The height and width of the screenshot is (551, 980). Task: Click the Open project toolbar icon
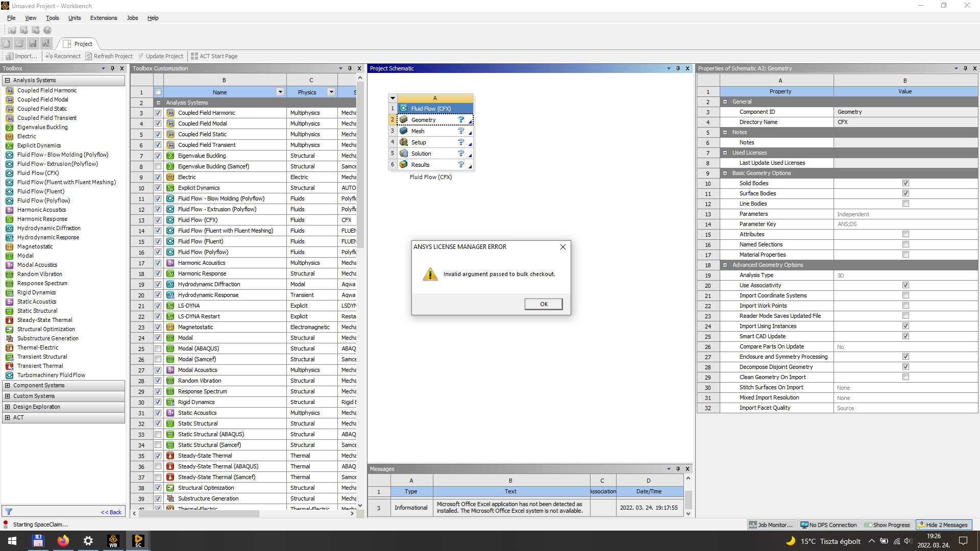tap(19, 43)
